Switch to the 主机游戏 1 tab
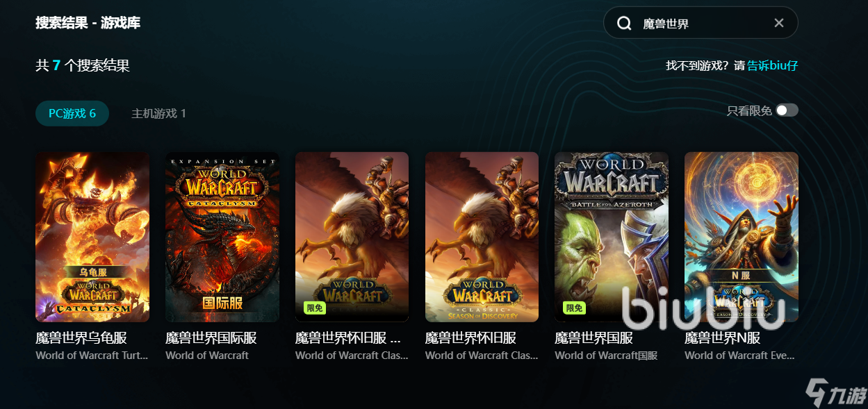 point(158,113)
